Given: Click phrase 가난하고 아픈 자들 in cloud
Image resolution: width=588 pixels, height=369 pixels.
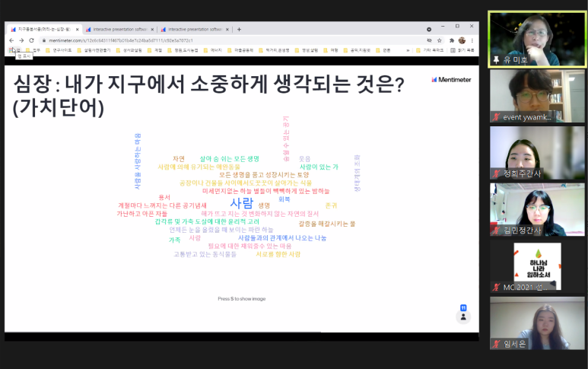Looking at the screenshot, I should click(141, 214).
